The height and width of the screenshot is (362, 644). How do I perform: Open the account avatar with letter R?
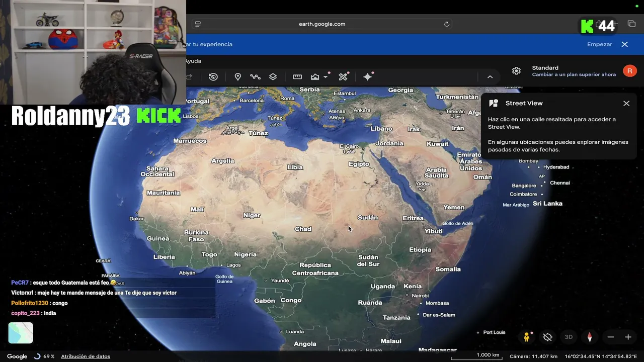click(x=630, y=71)
